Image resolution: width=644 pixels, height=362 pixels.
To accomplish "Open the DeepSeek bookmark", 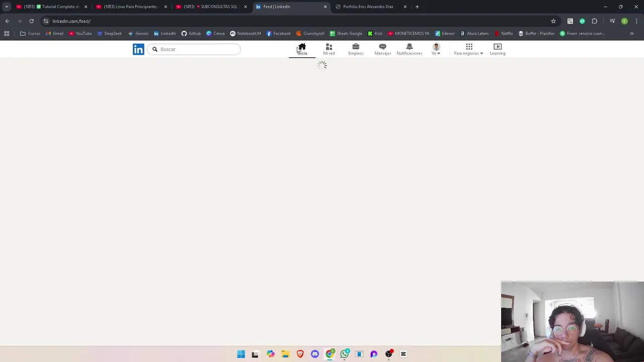I will [x=109, y=34].
